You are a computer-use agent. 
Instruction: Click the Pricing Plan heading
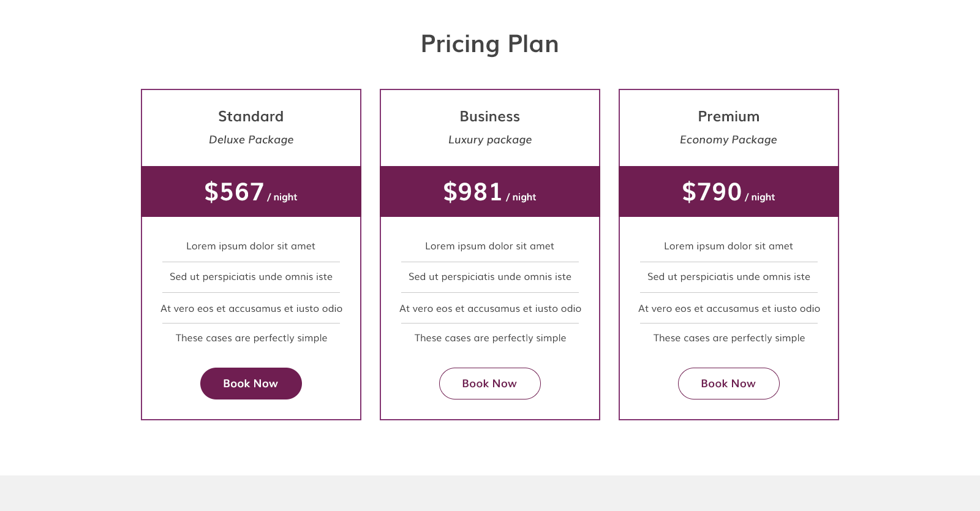490,44
